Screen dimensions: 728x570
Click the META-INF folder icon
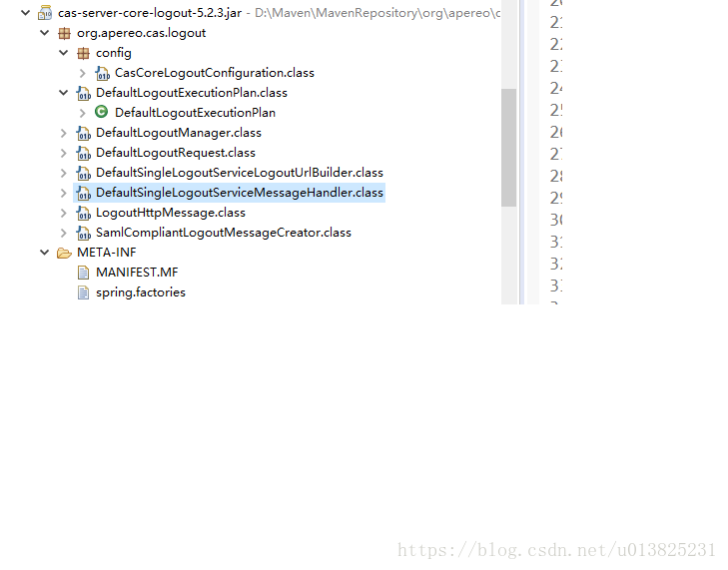point(64,253)
